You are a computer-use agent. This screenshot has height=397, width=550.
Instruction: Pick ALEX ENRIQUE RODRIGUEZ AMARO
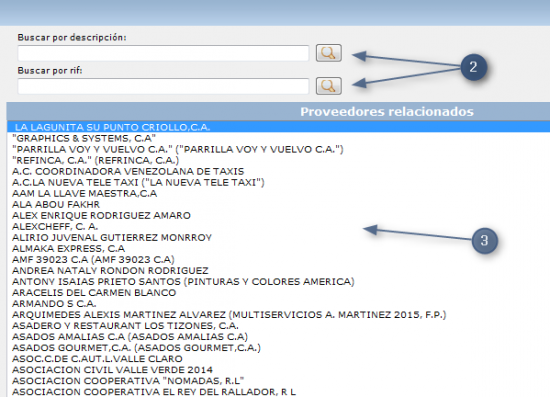tap(279, 215)
